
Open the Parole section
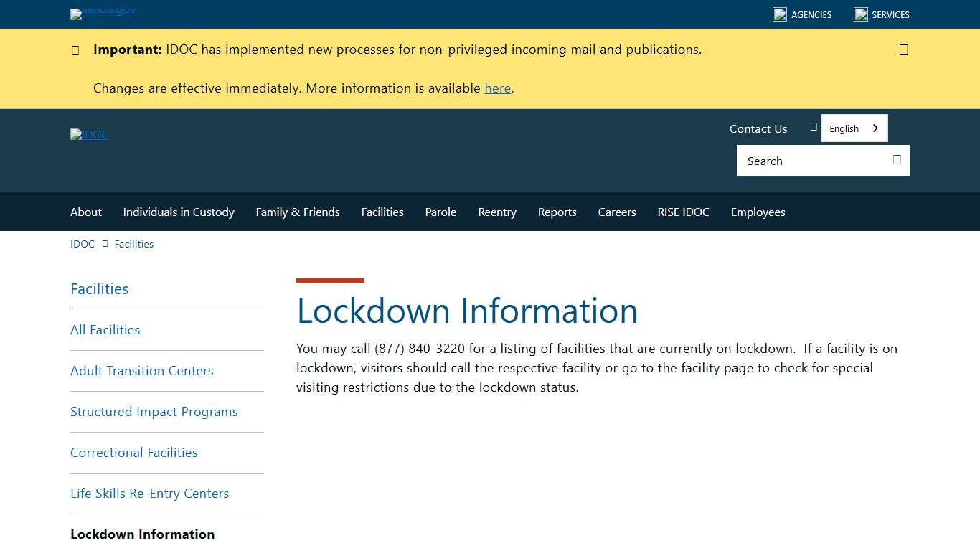(x=440, y=212)
